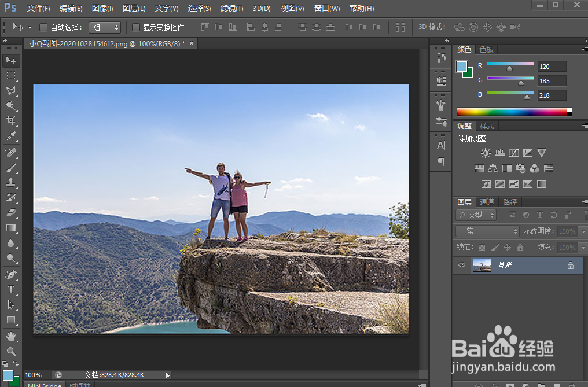Select the Zoom tool
This screenshot has height=387, width=588.
pyautogui.click(x=11, y=351)
